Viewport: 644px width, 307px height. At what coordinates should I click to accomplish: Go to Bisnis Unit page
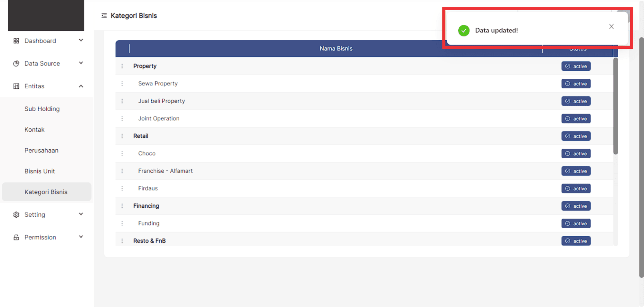[40, 171]
